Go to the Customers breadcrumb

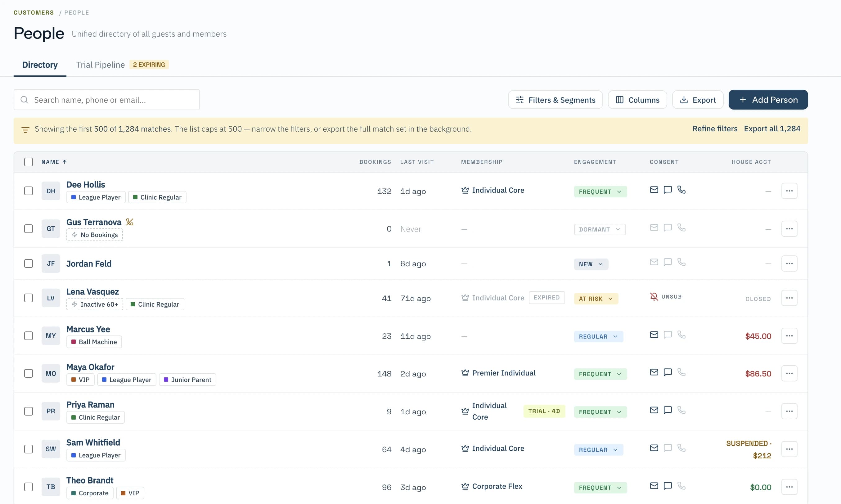point(34,12)
